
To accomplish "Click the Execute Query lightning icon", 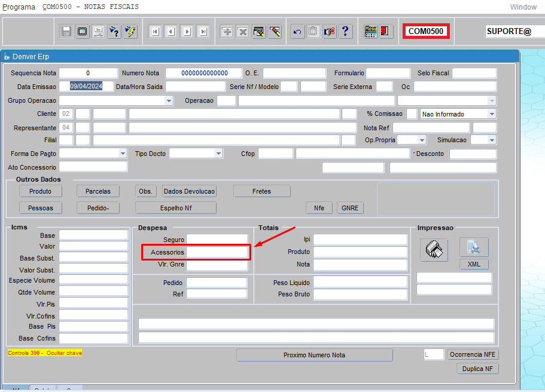I will pos(130,32).
